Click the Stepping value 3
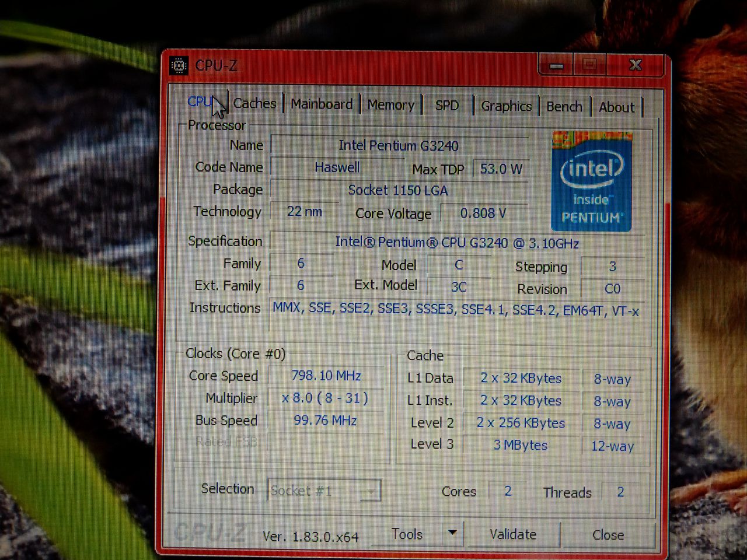The width and height of the screenshot is (747, 560). tap(613, 267)
